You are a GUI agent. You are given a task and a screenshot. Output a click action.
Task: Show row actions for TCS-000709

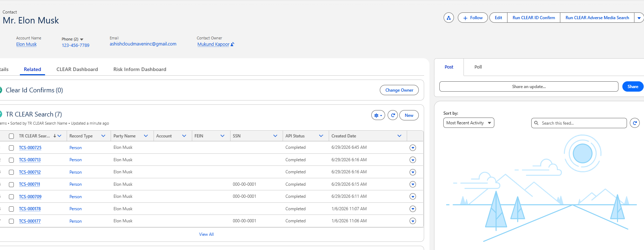pyautogui.click(x=412, y=197)
